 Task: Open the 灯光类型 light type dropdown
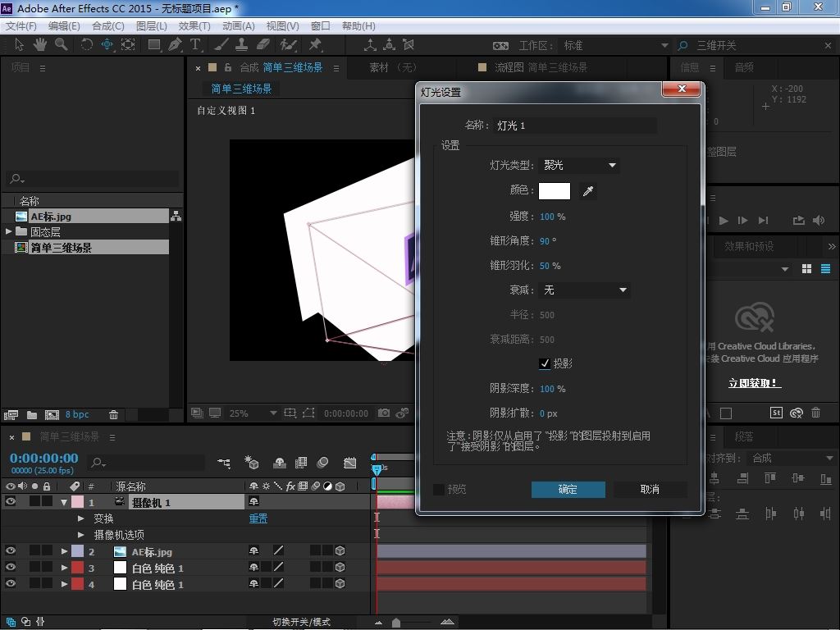pyautogui.click(x=578, y=165)
